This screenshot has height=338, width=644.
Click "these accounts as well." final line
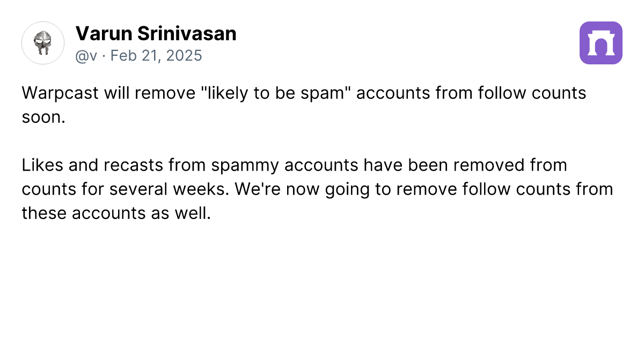pos(116,214)
